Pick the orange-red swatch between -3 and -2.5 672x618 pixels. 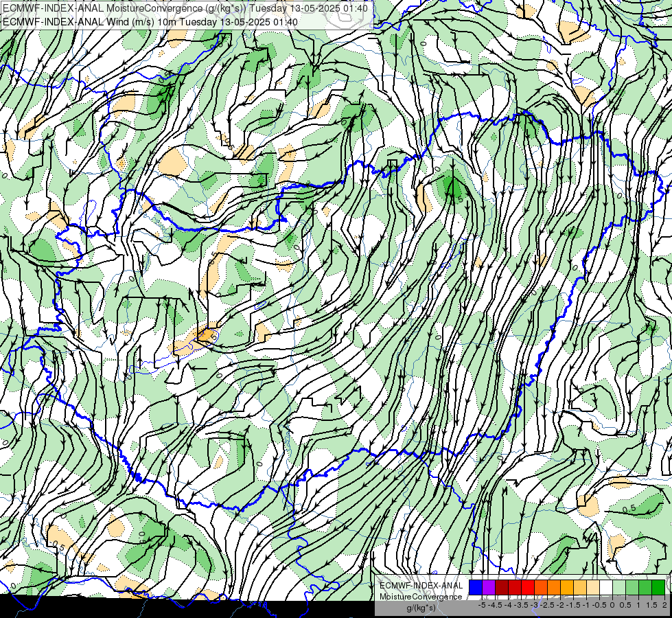541,588
